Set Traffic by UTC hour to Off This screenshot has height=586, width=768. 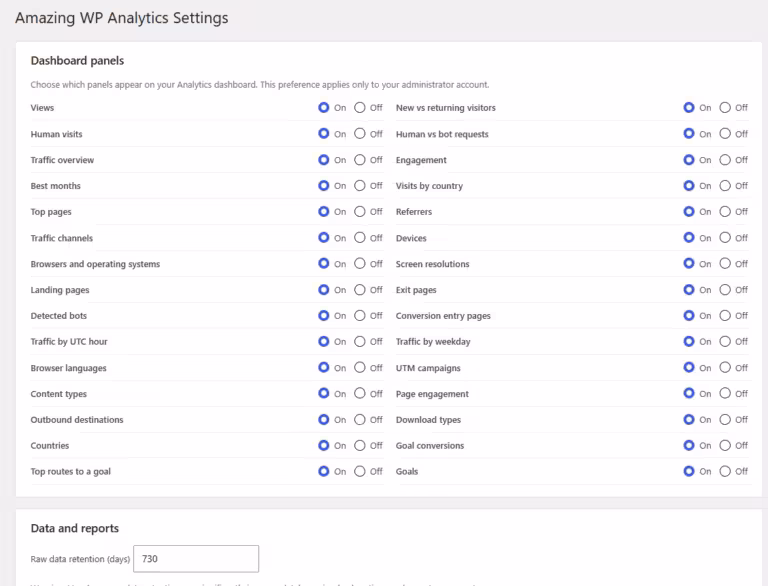[360, 341]
